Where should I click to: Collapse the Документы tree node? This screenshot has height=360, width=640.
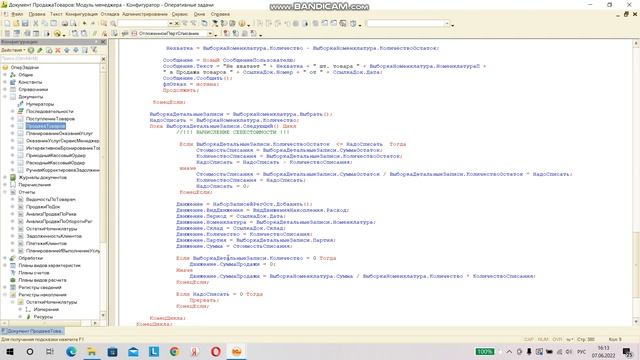coord(5,97)
